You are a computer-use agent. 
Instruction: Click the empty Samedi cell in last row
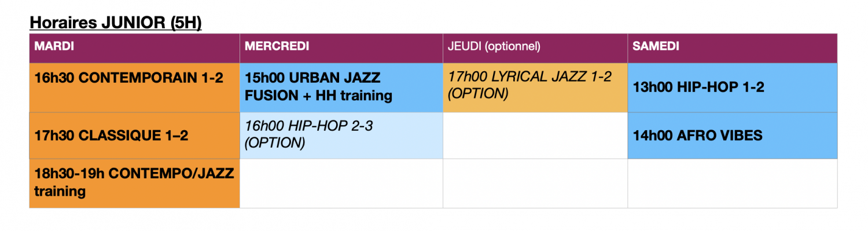[x=733, y=183]
